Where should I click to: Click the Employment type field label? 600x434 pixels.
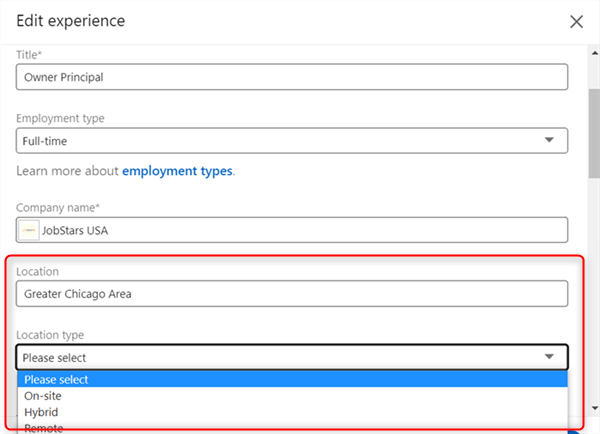point(60,118)
